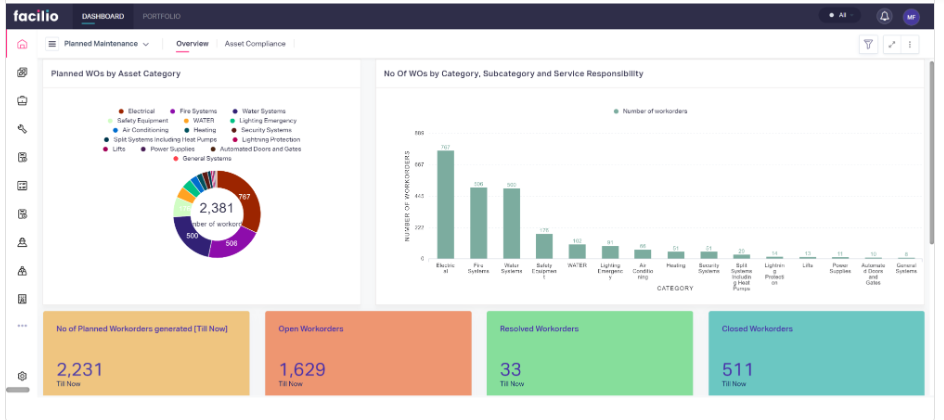
Task: Click the Safety Equipment bar in chart
Action: click(544, 246)
